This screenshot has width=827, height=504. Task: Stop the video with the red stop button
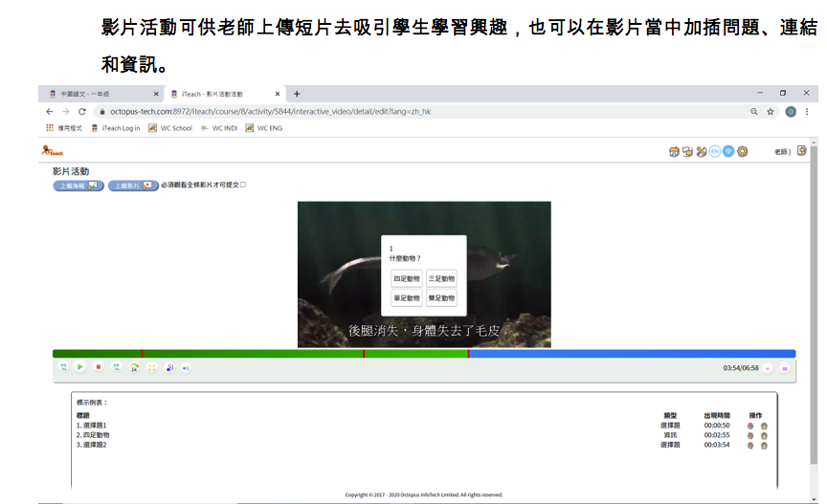(98, 367)
